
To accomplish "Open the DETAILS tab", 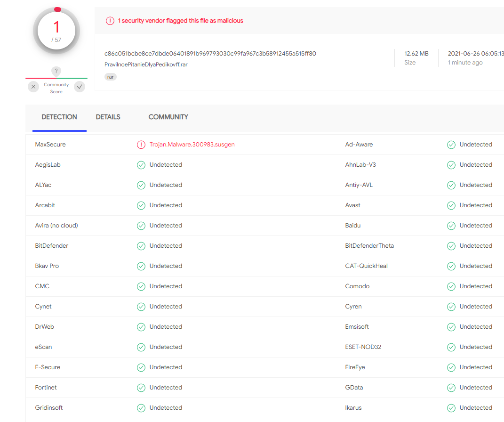I will [108, 117].
